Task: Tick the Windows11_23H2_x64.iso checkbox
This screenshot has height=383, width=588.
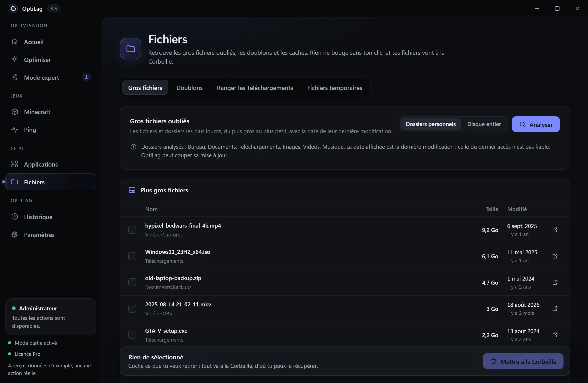Action: (x=132, y=256)
